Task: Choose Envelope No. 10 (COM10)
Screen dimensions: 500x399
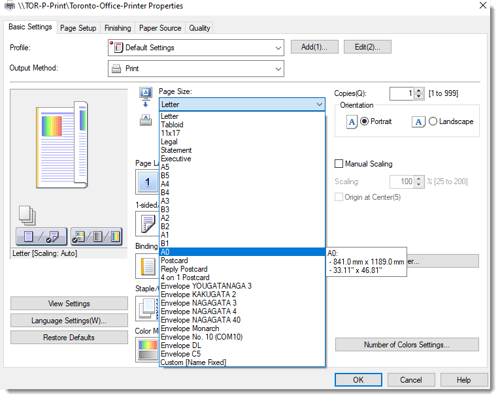Action: [242, 337]
